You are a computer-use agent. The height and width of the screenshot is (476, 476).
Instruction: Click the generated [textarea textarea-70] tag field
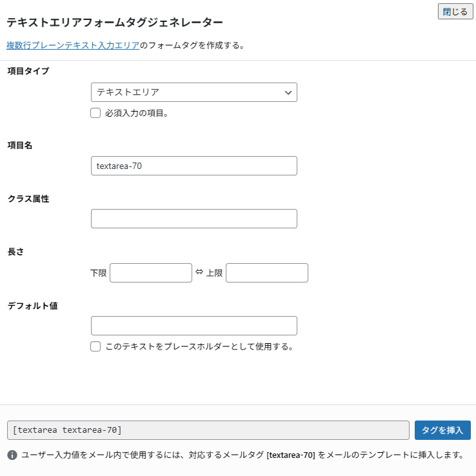208,430
